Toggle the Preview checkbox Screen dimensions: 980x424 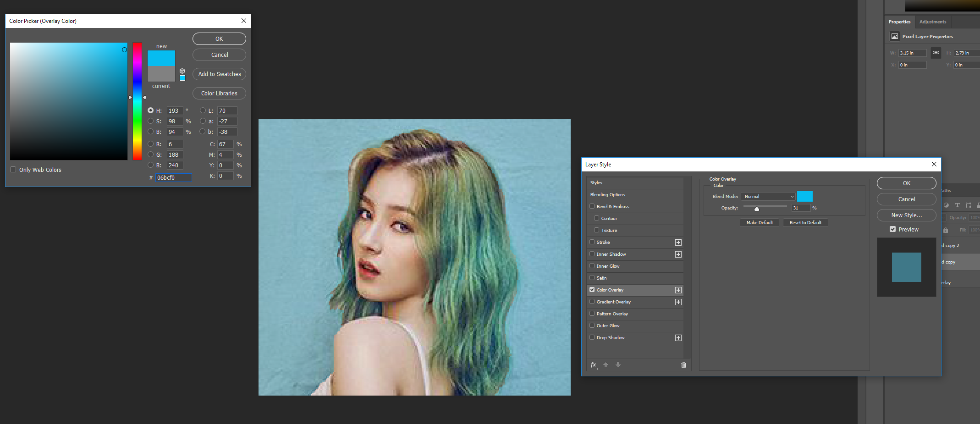tap(892, 229)
